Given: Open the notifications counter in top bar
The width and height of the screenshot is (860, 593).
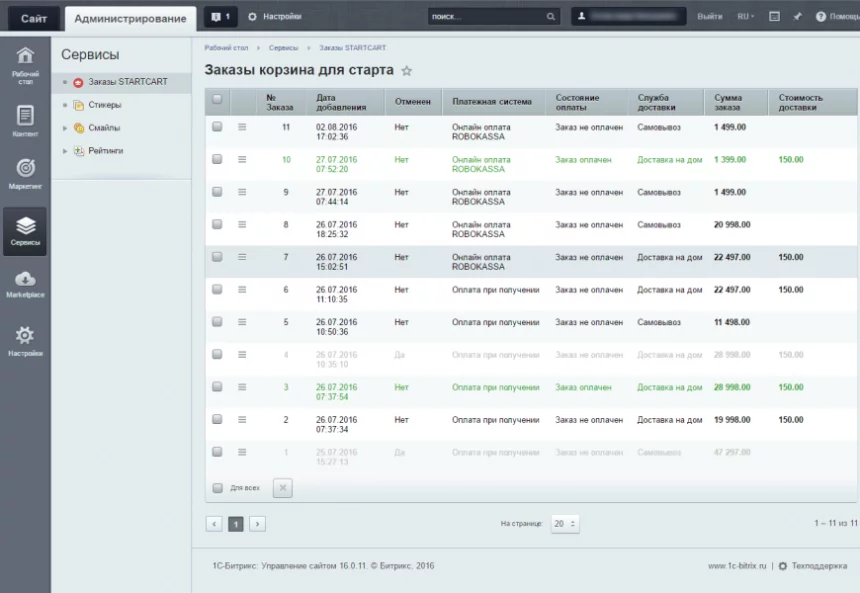Looking at the screenshot, I should pyautogui.click(x=220, y=17).
